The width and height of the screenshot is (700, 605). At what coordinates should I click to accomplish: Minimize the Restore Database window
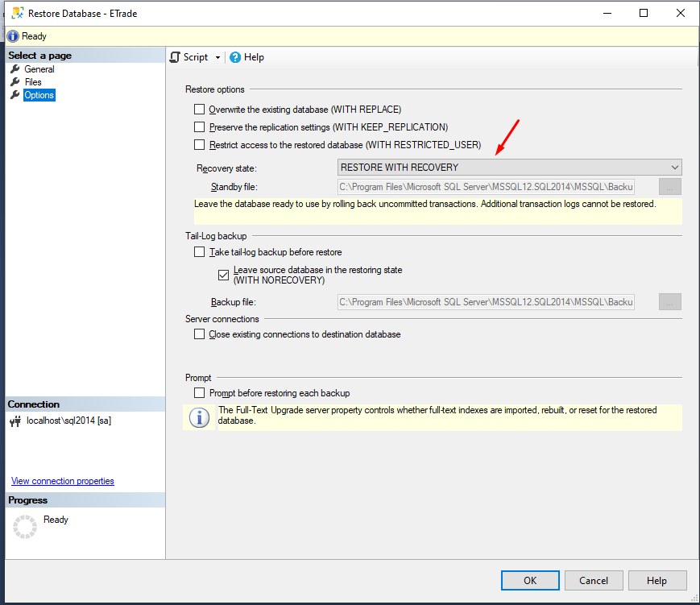(x=607, y=13)
